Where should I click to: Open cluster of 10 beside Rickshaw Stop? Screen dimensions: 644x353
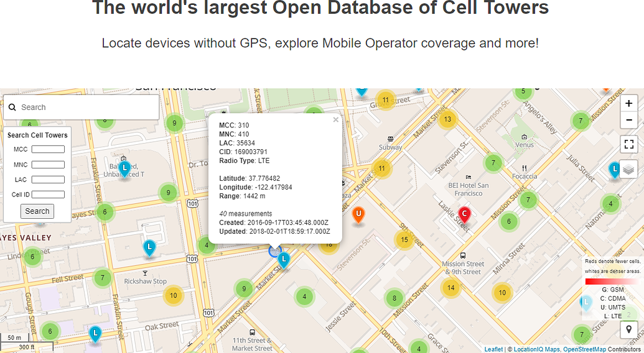pos(174,295)
